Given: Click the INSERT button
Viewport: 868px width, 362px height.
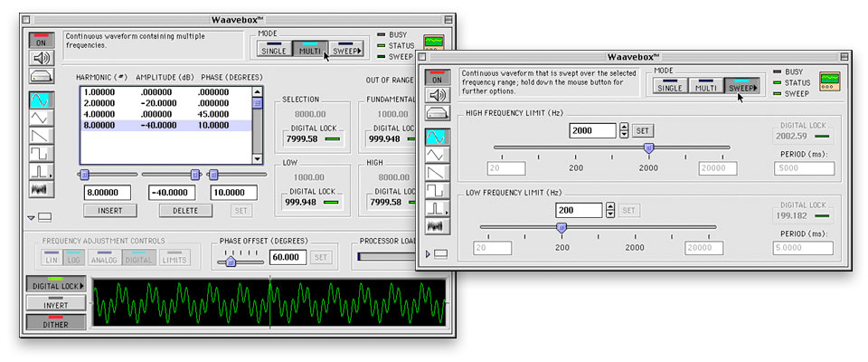Looking at the screenshot, I should click(110, 211).
